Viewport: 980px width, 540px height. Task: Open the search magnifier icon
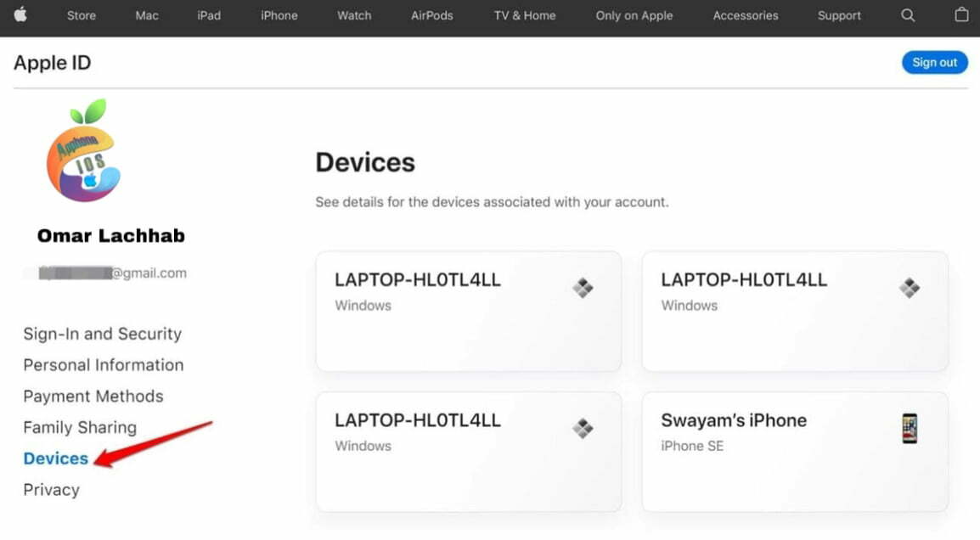click(x=908, y=15)
